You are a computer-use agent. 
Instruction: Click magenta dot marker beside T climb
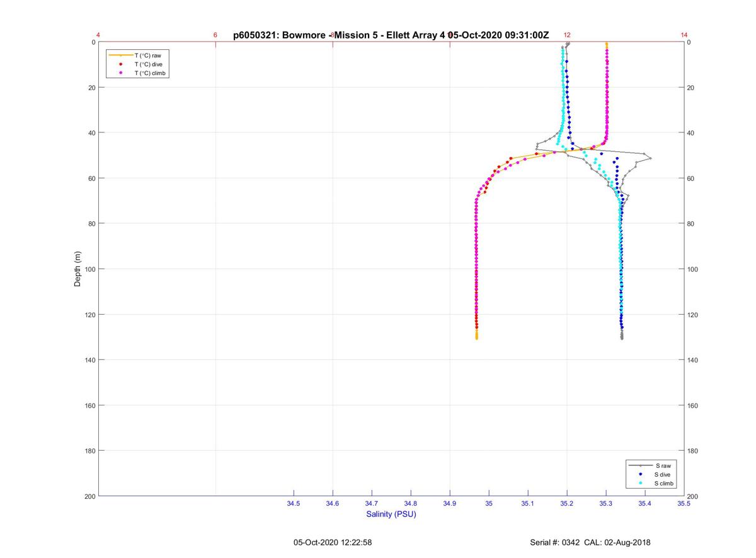click(x=120, y=73)
